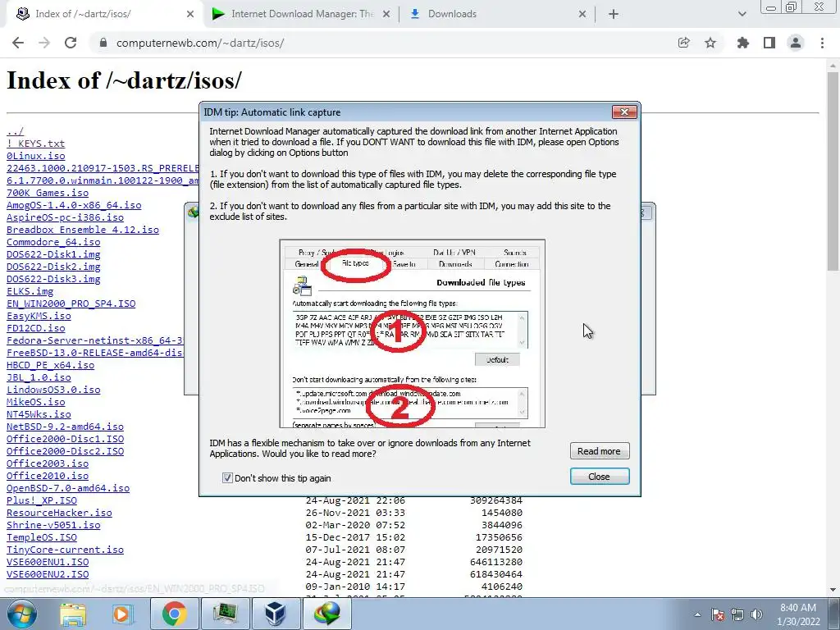Download NT45Wks.iso

point(39,414)
